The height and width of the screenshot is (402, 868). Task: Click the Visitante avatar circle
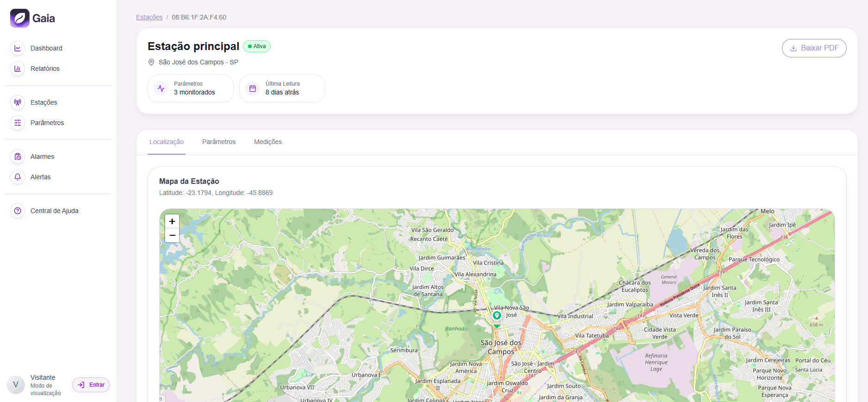(16, 385)
